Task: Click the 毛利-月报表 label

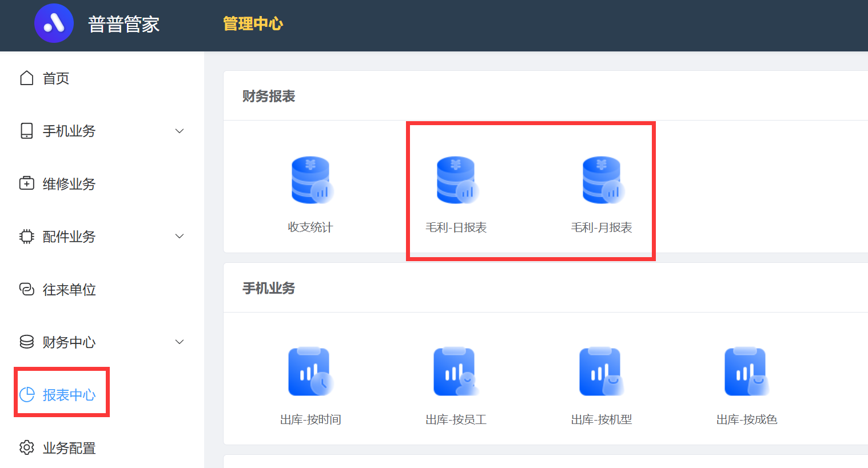Action: [x=602, y=227]
